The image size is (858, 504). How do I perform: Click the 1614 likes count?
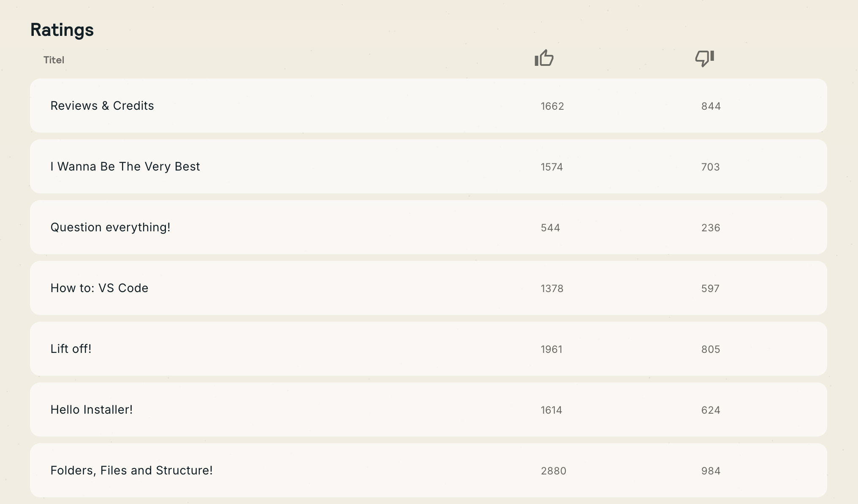pos(551,410)
